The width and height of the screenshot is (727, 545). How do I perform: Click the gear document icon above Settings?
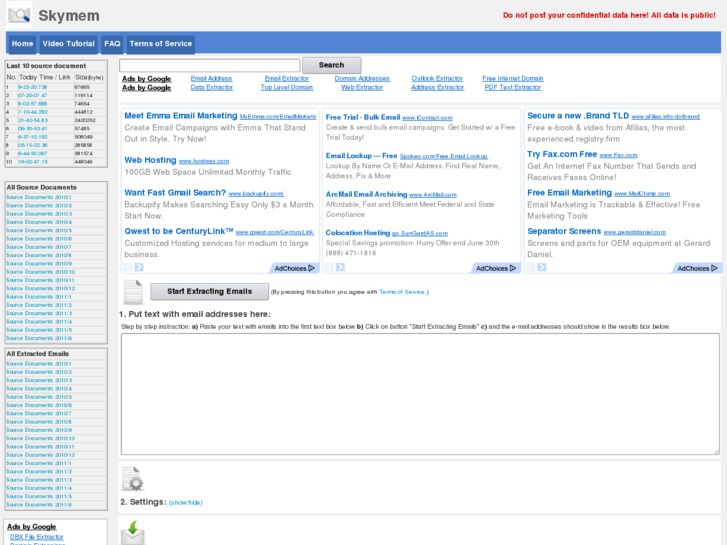133,479
